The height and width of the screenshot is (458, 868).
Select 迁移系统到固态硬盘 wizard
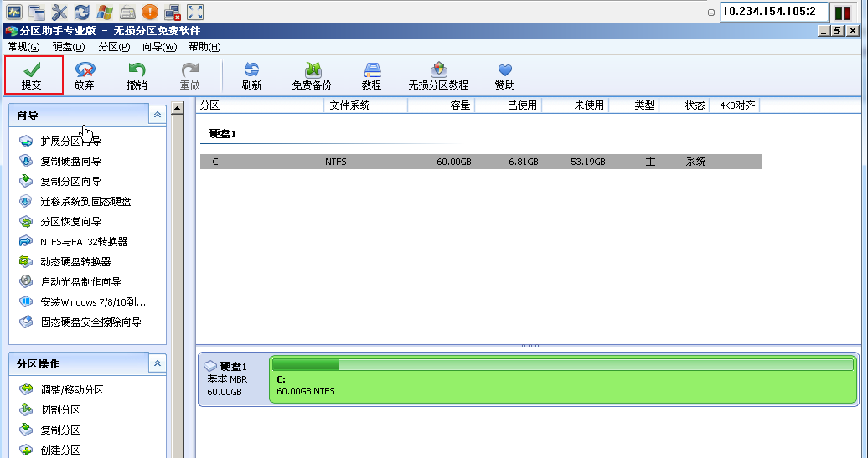click(x=85, y=202)
